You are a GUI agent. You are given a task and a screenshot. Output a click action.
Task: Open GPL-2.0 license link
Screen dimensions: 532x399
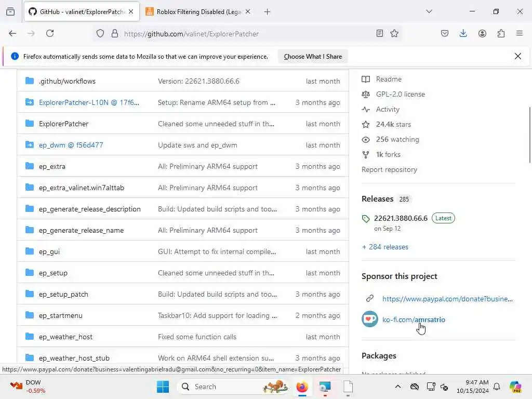tap(401, 95)
